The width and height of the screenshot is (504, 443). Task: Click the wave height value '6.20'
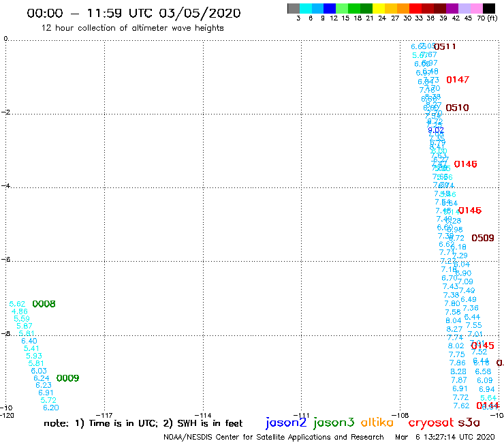[51, 408]
